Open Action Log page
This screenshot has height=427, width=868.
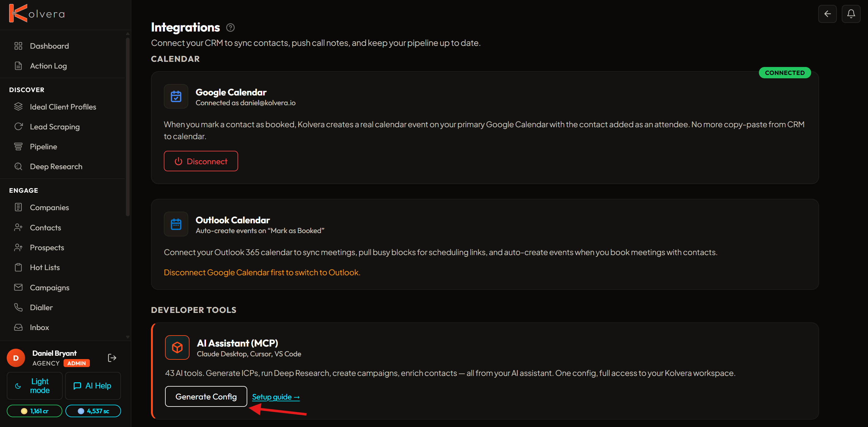49,66
